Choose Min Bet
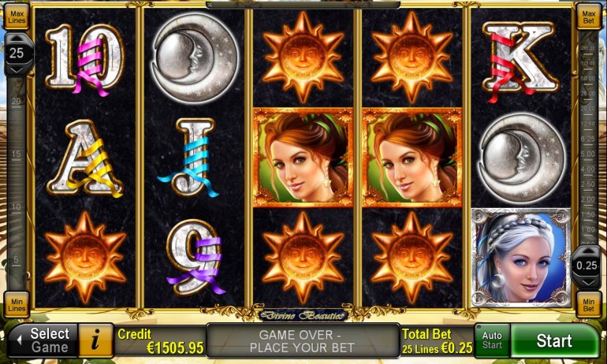Image resolution: width=607 pixels, height=364 pixels. [x=588, y=305]
